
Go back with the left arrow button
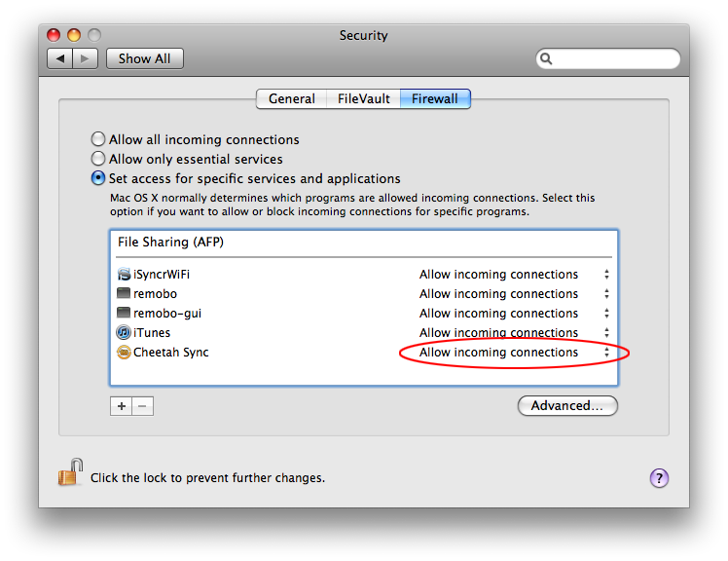click(60, 58)
